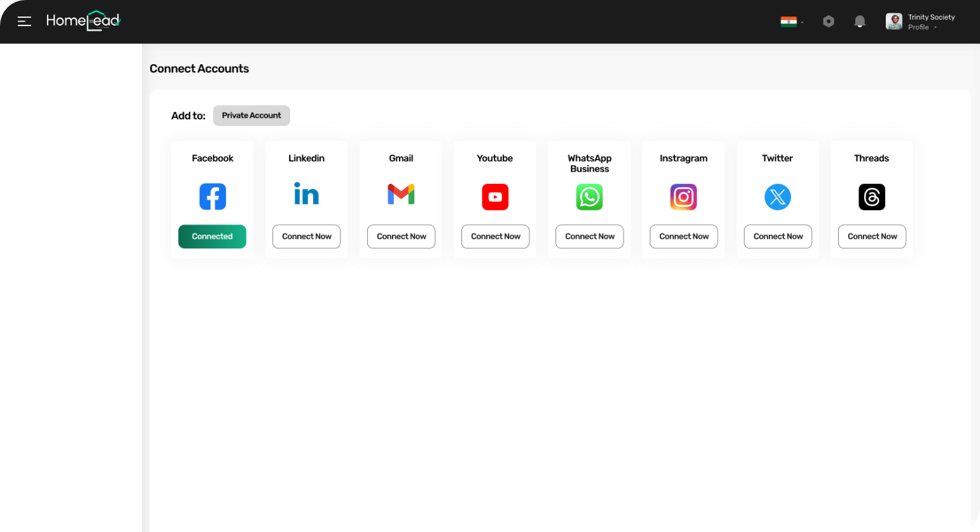Open the hexagon settings icon
The image size is (980, 532).
(829, 22)
